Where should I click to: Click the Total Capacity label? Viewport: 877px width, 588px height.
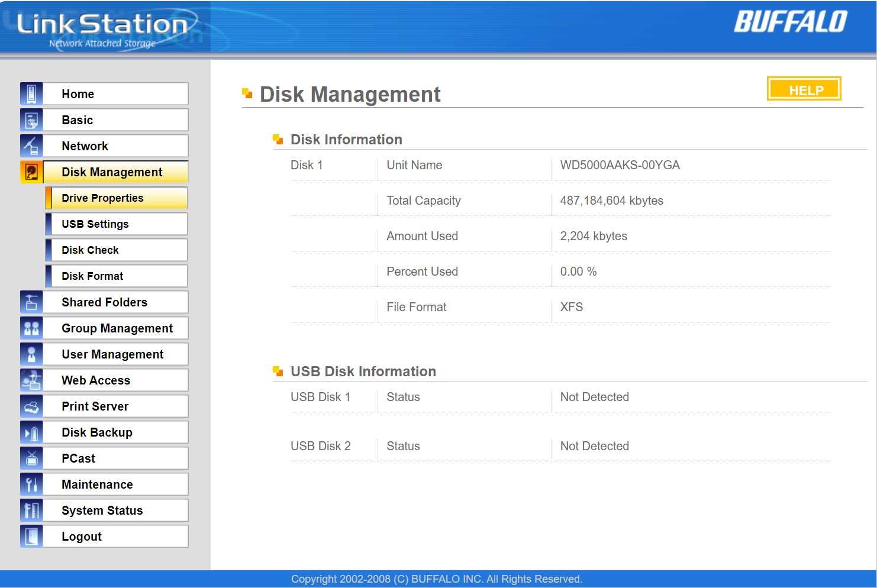click(423, 201)
